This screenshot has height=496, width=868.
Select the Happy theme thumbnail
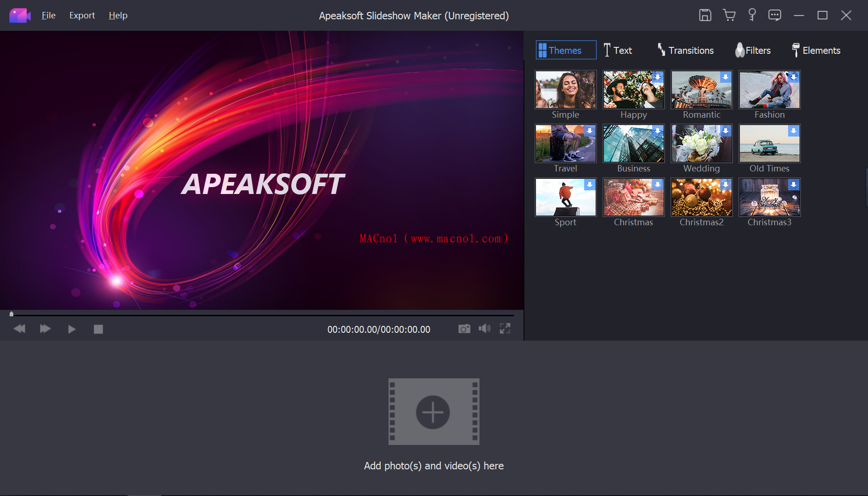[x=634, y=90]
